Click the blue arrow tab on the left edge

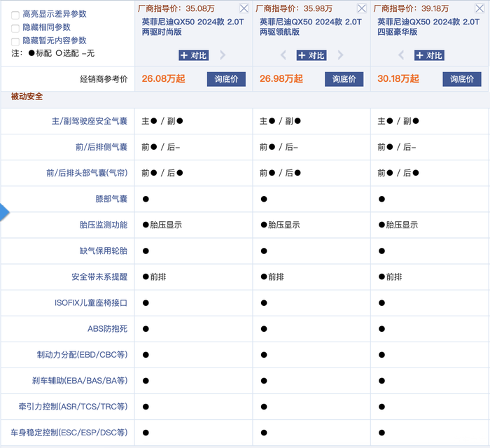[x=3, y=211]
